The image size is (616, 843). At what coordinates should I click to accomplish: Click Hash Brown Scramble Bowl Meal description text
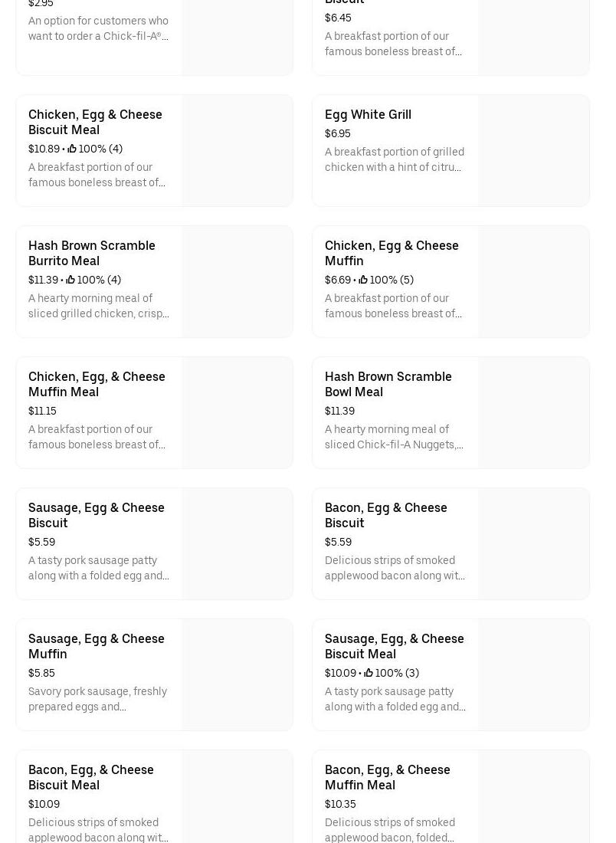(394, 437)
